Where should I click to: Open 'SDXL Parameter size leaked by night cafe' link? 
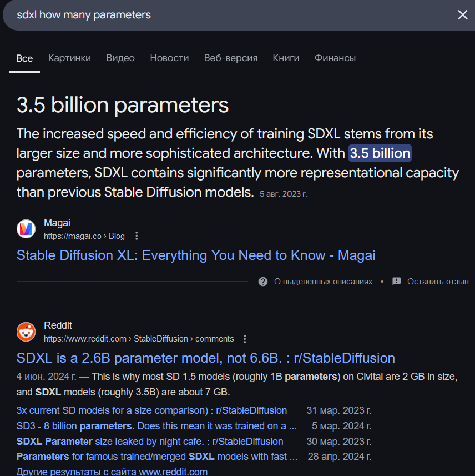pos(150,442)
